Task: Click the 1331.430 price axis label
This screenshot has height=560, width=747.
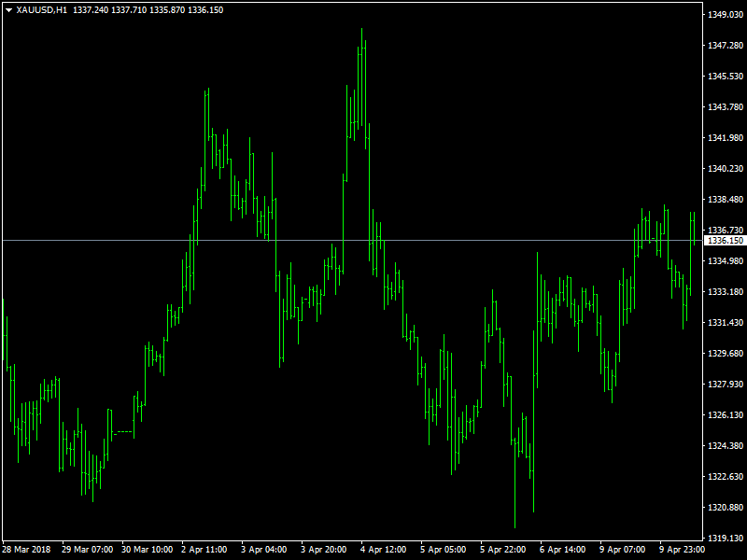Action: click(726, 323)
